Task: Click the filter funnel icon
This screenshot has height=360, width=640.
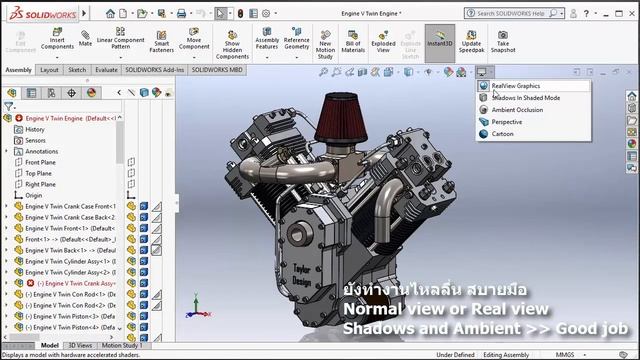Action: tap(8, 107)
